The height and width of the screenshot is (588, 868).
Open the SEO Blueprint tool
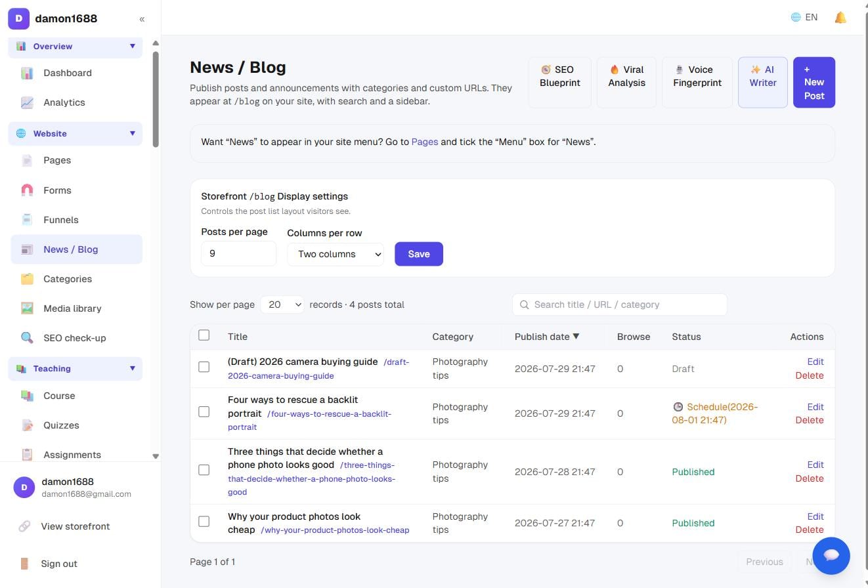tap(559, 82)
